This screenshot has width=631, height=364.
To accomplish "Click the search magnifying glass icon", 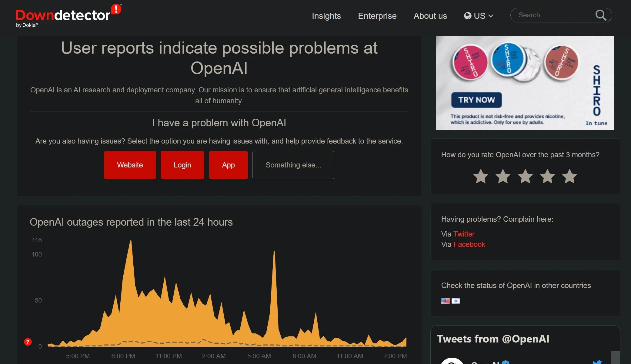I will coord(600,15).
